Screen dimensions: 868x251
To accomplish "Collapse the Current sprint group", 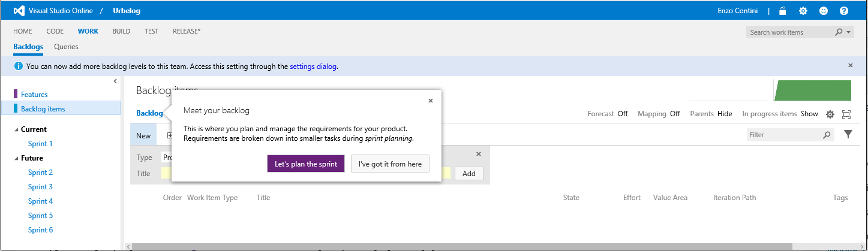I will pos(16,129).
